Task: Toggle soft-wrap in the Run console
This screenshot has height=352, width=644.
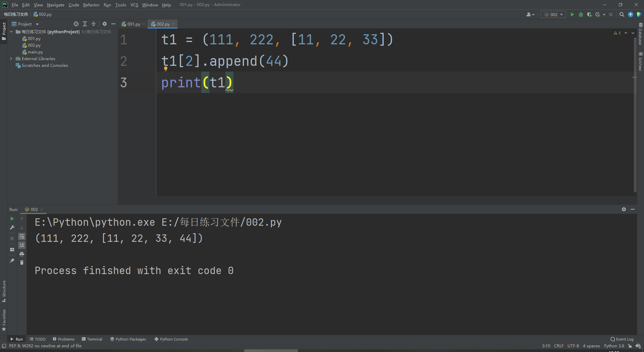Action: coord(22,236)
